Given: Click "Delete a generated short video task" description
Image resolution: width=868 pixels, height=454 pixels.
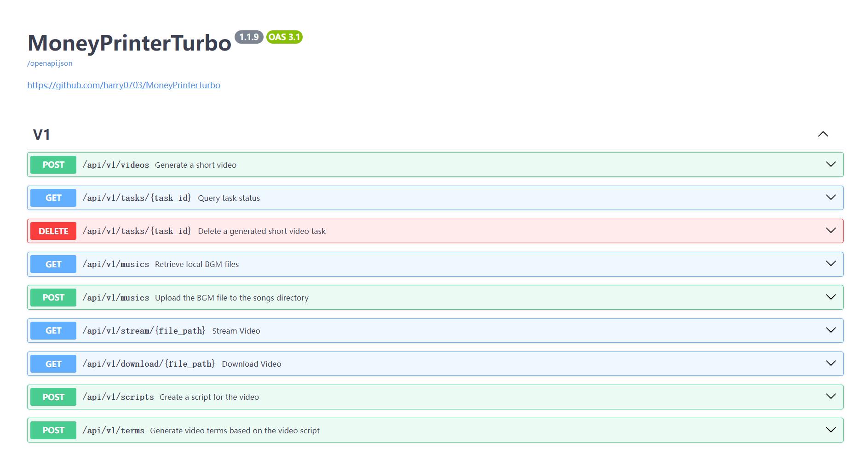Looking at the screenshot, I should click(262, 231).
